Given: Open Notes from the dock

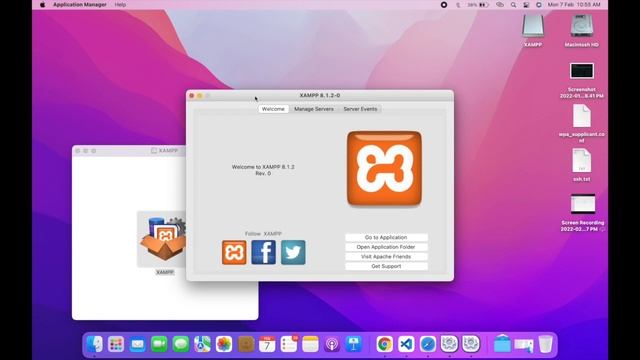Looking at the screenshot, I should tap(310, 344).
